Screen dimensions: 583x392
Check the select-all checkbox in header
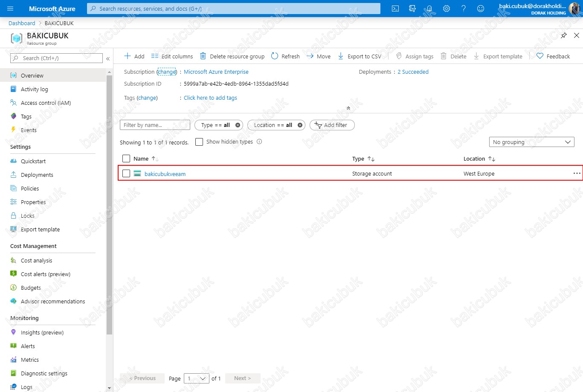pos(126,159)
